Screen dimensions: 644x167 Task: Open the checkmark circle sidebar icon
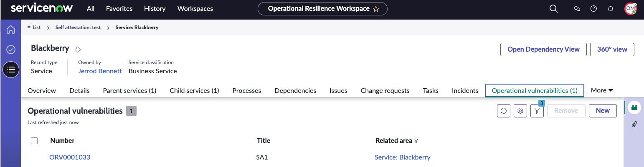(11, 50)
